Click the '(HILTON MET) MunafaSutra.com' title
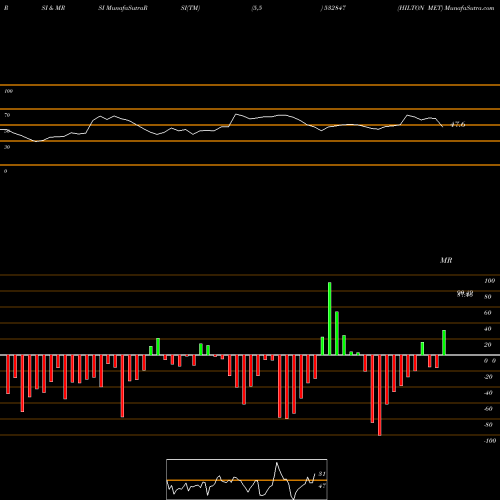 pyautogui.click(x=446, y=8)
